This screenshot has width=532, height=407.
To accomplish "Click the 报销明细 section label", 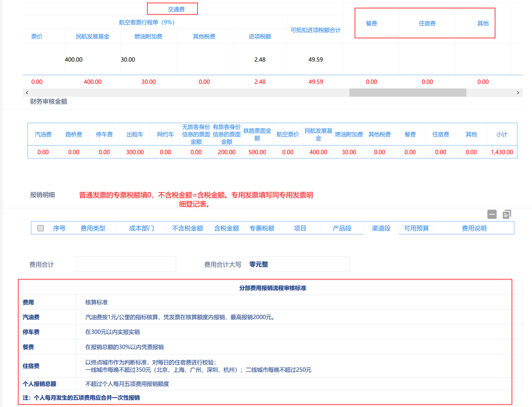I will (x=43, y=195).
